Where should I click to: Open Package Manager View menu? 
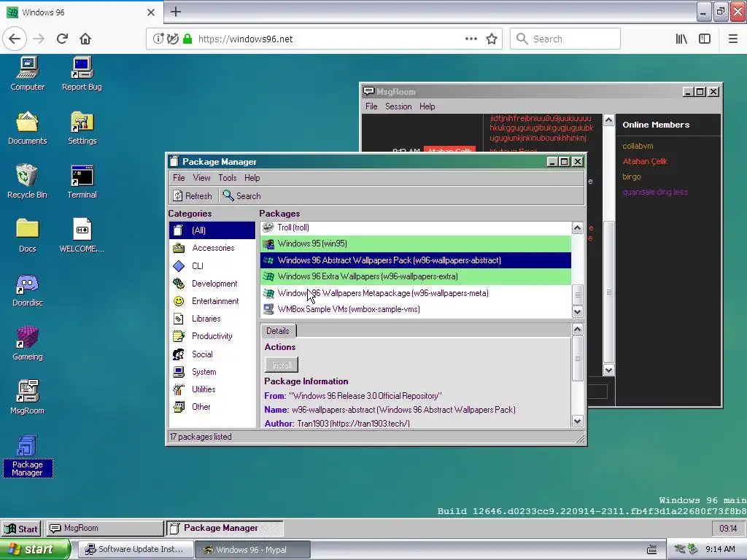[201, 178]
